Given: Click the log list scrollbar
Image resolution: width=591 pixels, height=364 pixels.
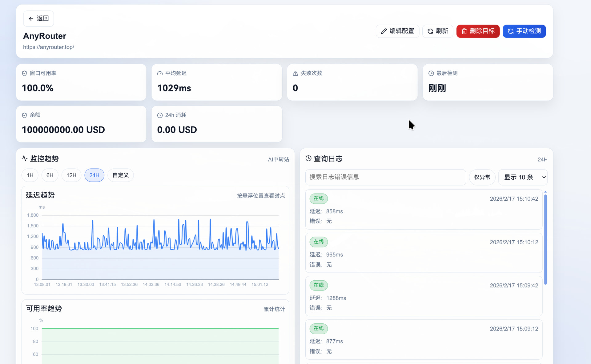Looking at the screenshot, I should point(545,239).
